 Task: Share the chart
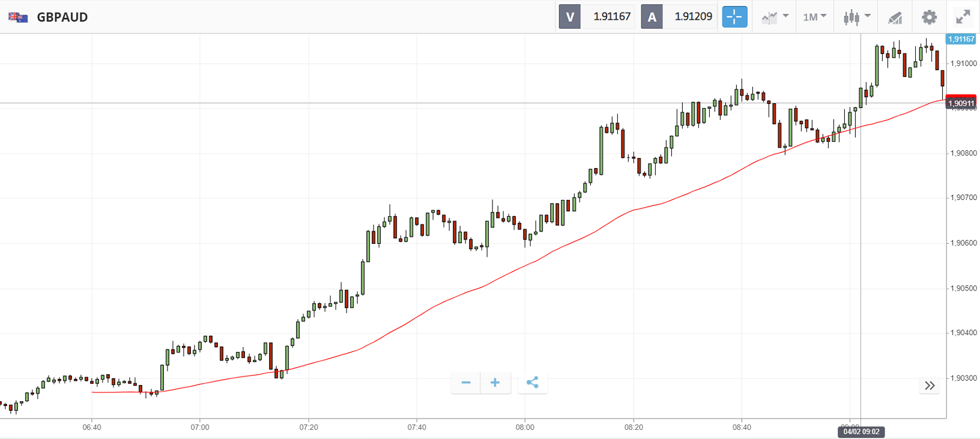[532, 383]
